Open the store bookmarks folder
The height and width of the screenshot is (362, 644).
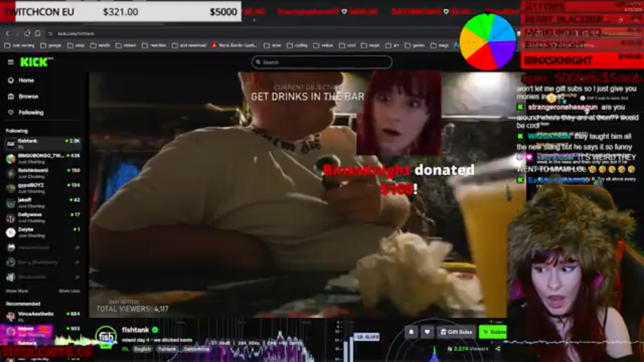(273, 45)
